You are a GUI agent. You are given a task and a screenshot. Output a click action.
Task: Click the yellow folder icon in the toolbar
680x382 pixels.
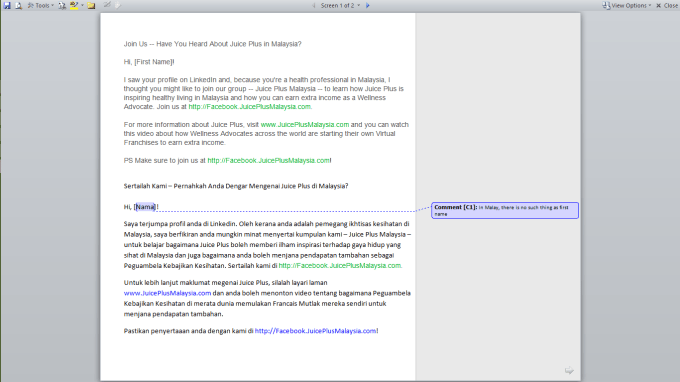tap(91, 6)
